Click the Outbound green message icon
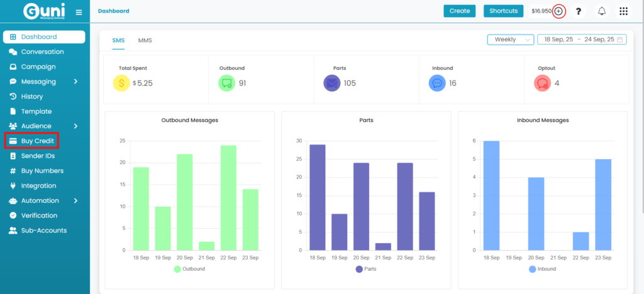 tap(226, 83)
